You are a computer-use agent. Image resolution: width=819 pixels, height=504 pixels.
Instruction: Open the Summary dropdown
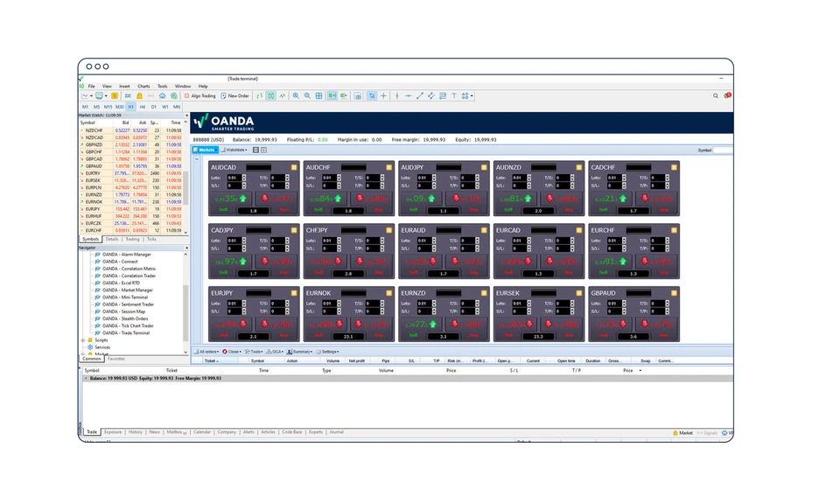point(300,352)
